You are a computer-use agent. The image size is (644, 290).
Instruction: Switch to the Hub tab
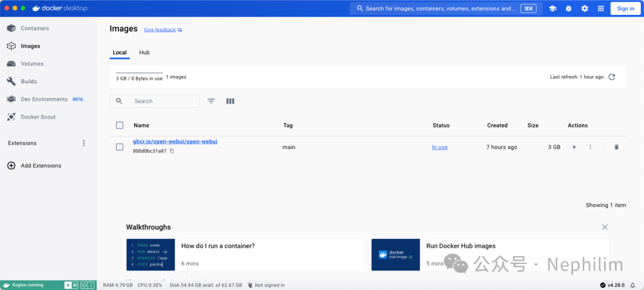[144, 52]
